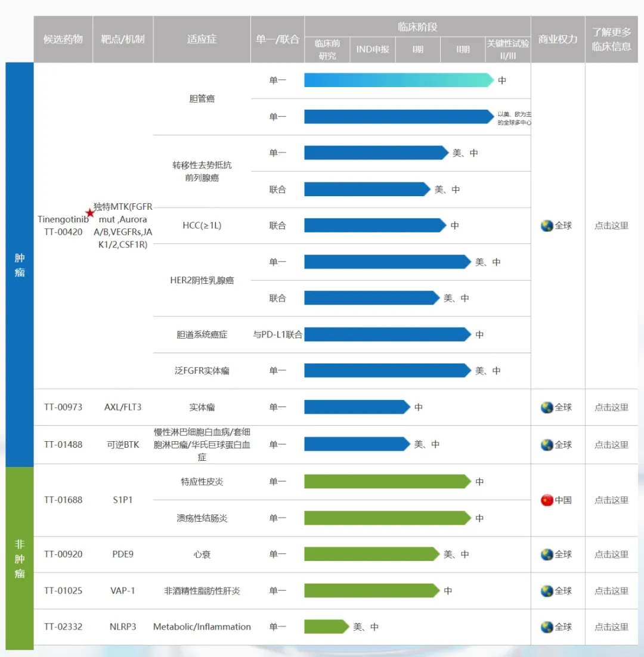Click the 商业权力 column header
This screenshot has height=657, width=644.
coord(558,39)
